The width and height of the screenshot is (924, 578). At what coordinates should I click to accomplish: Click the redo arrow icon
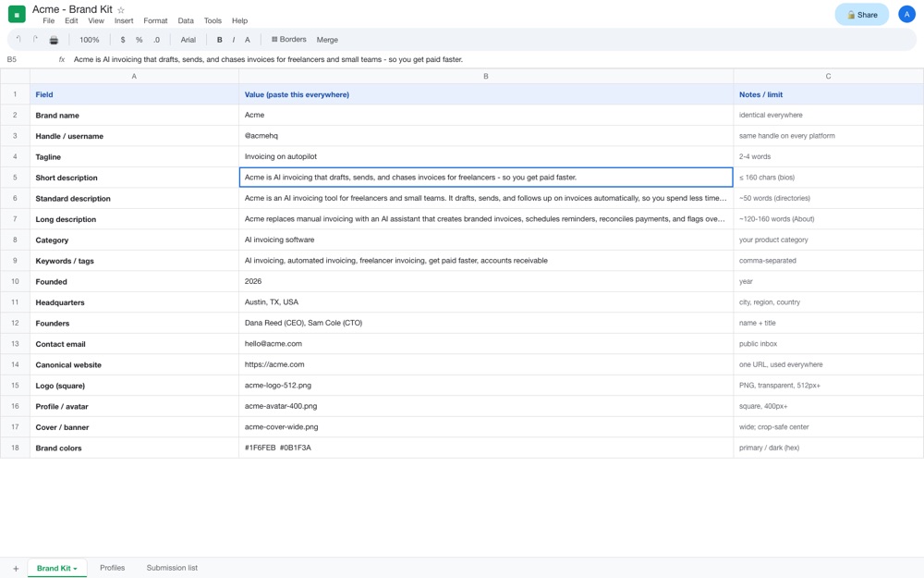coord(35,40)
